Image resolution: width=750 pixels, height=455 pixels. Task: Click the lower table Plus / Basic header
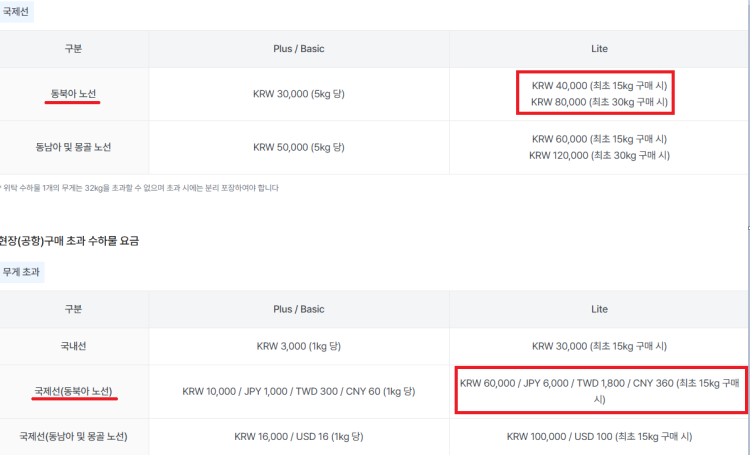click(x=299, y=310)
